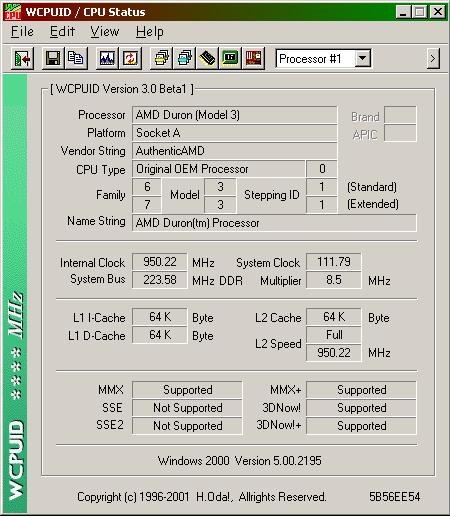Open the File menu

[x=22, y=32]
